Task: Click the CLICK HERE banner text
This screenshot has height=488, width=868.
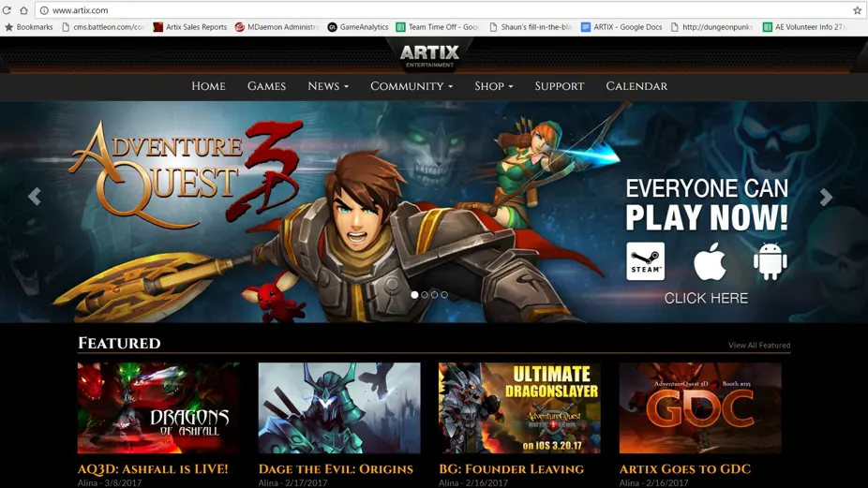Action: coord(706,298)
